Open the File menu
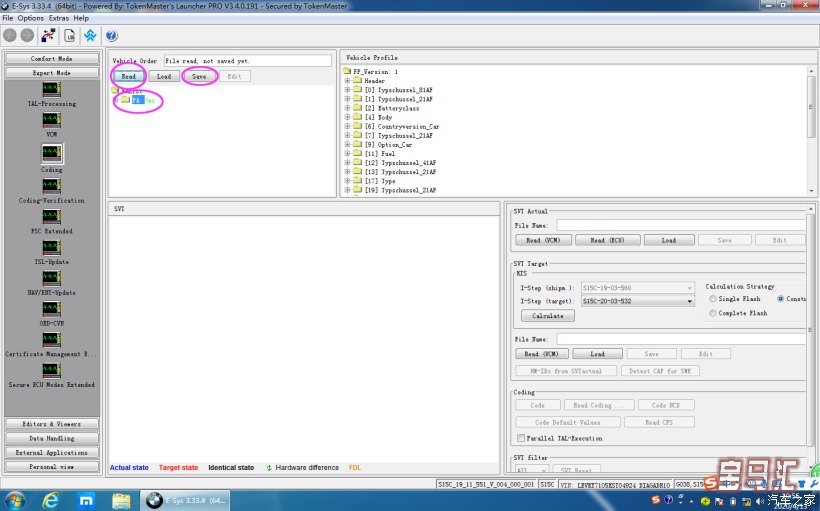The height and width of the screenshot is (511, 820). 8,18
